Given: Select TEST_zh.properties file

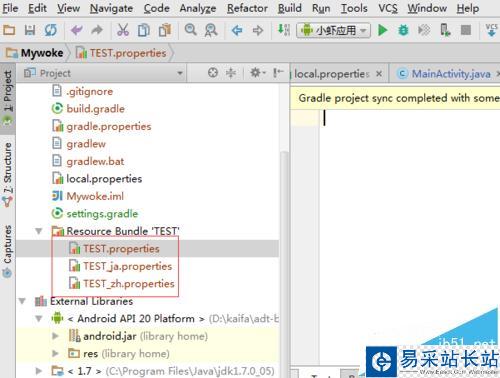Looking at the screenshot, I should click(122, 284).
